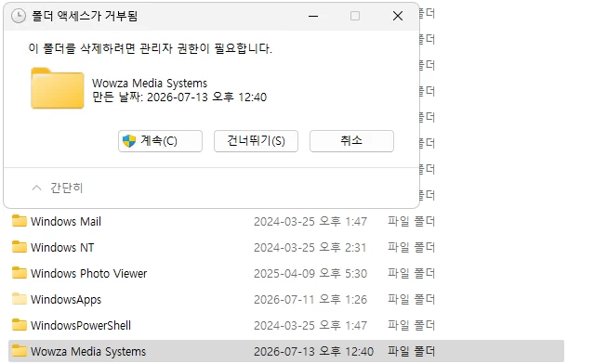Click the large Wowza Media Systems folder icon in dialog
This screenshot has width=594, height=364.
click(58, 88)
